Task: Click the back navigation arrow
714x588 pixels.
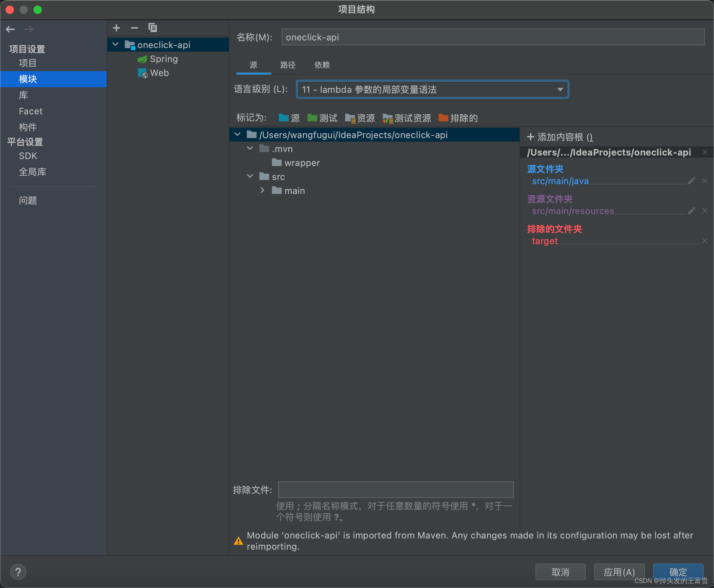Action: (x=10, y=29)
